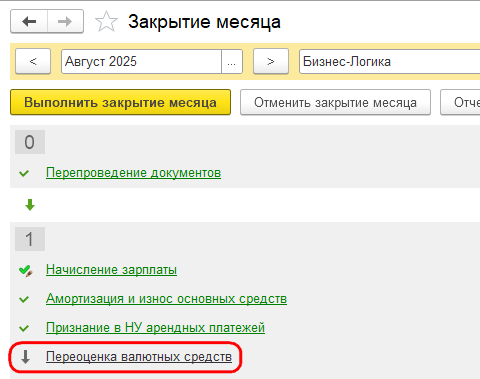Image resolution: width=480 pixels, height=379 pixels.
Task: Click the Закрытие месяца page title
Action: point(204,22)
